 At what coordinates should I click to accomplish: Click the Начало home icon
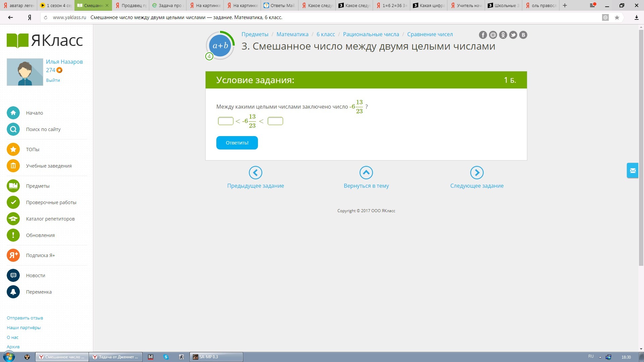[13, 113]
